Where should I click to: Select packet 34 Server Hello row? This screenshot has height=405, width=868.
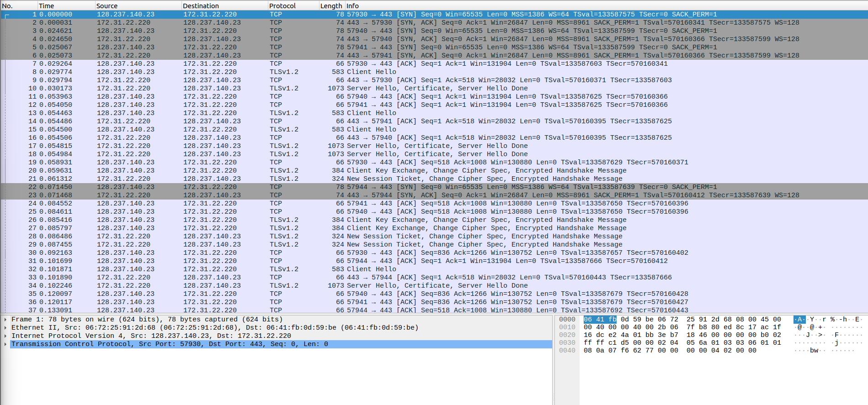(x=434, y=286)
